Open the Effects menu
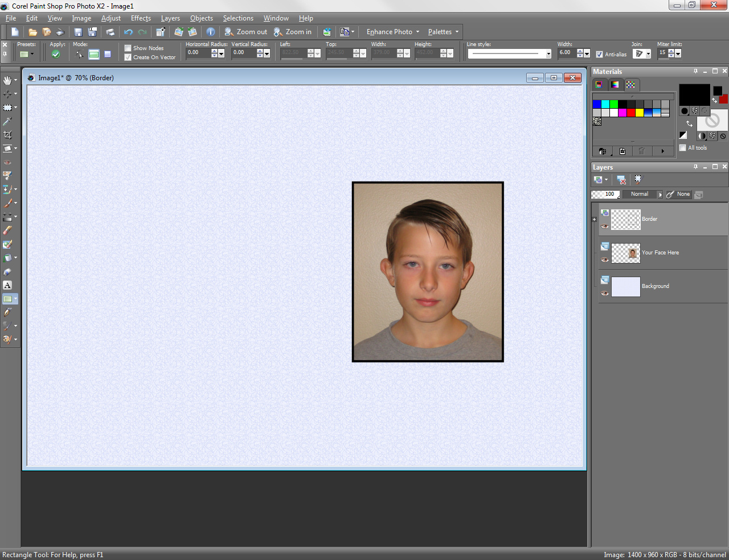The height and width of the screenshot is (560, 729). tap(141, 18)
